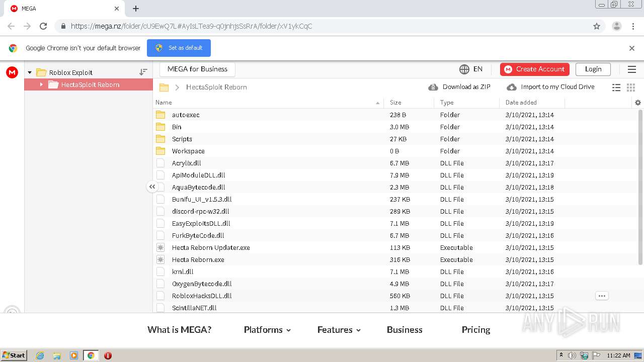Open the sort order icon in sidebar
The height and width of the screenshot is (362, 644).
[143, 72]
